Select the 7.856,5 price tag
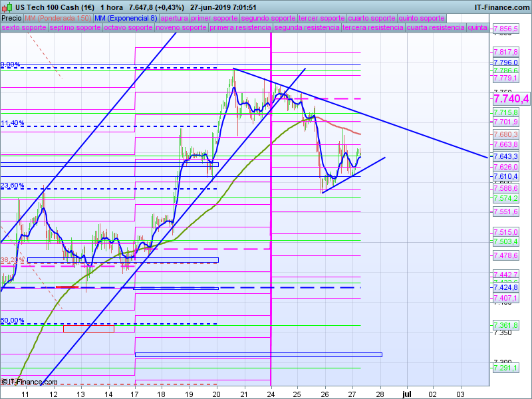532x399 pixels. coord(505,29)
